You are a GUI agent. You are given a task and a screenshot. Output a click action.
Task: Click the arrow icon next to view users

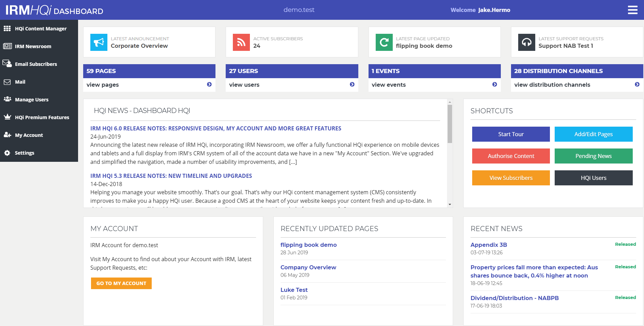(x=352, y=84)
